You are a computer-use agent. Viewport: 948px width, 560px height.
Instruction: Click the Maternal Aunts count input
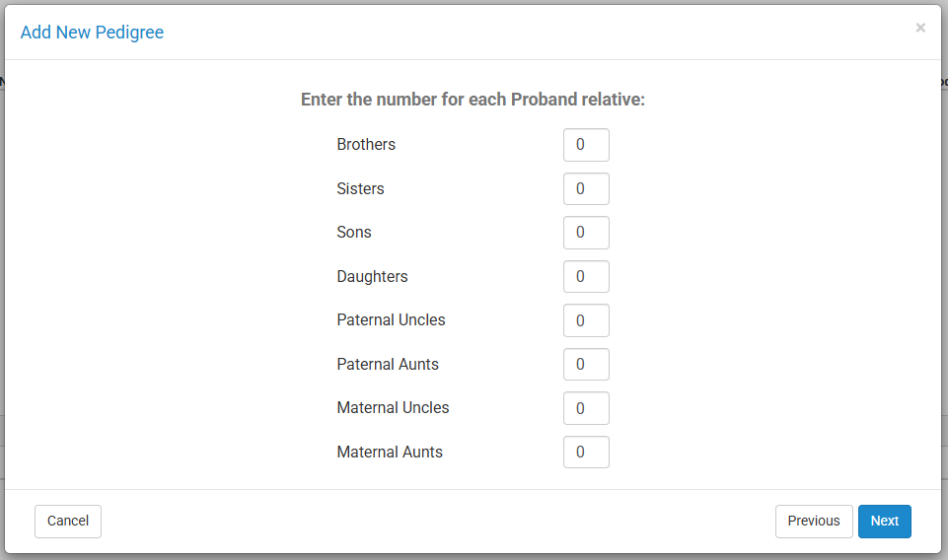coord(586,452)
